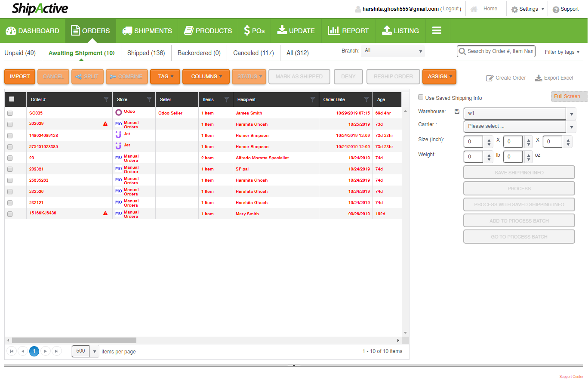
Task: Click the IMPORT button
Action: click(20, 77)
